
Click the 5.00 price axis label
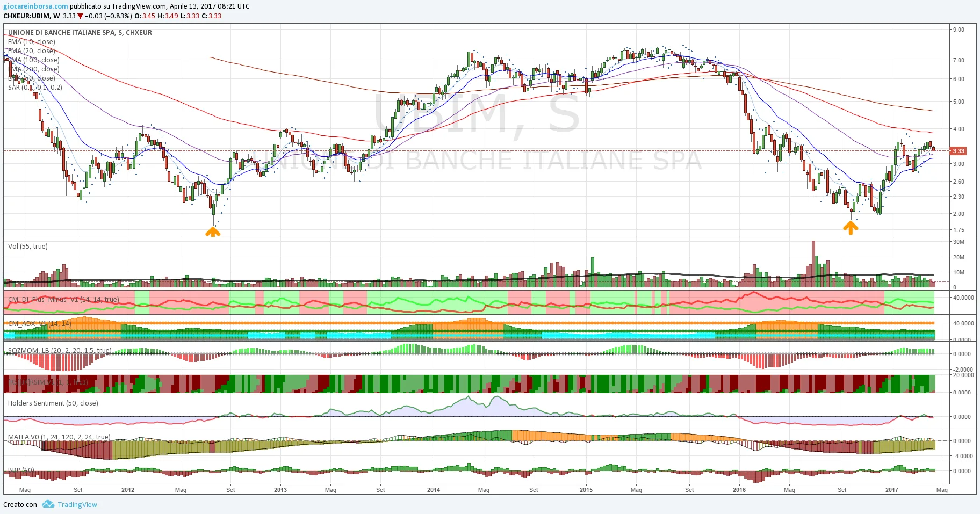tap(959, 102)
